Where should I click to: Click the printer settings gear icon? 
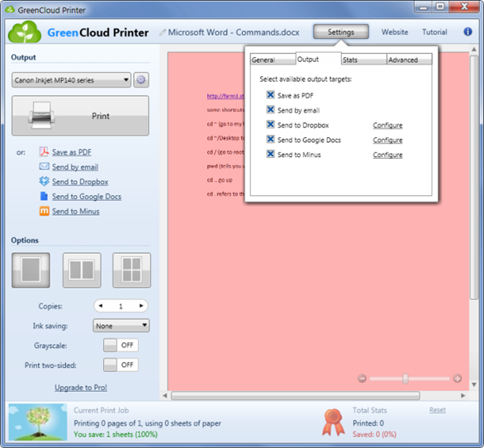pyautogui.click(x=141, y=80)
